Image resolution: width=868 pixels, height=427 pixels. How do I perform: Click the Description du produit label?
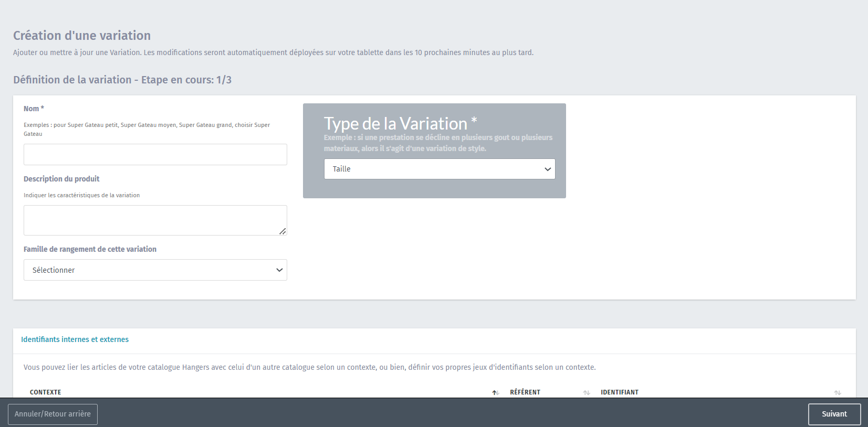click(x=61, y=179)
